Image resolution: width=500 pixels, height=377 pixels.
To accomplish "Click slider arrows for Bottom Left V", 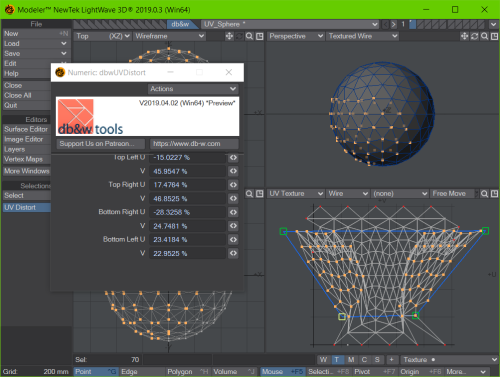I will [x=233, y=253].
